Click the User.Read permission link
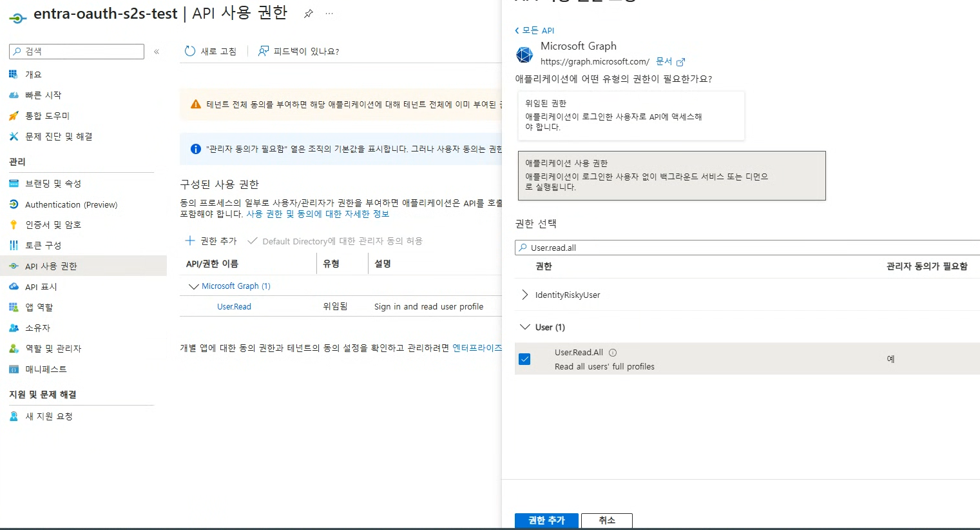Screen dimensions: 980x530 click(234, 306)
